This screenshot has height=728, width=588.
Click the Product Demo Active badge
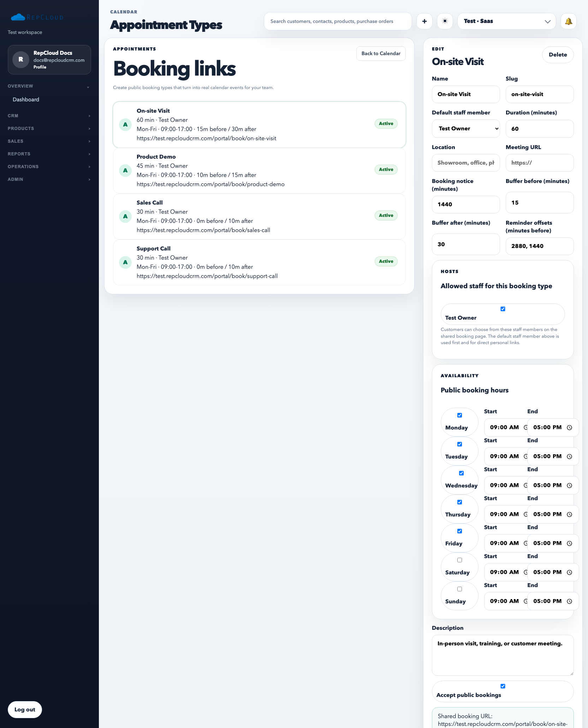[386, 170]
